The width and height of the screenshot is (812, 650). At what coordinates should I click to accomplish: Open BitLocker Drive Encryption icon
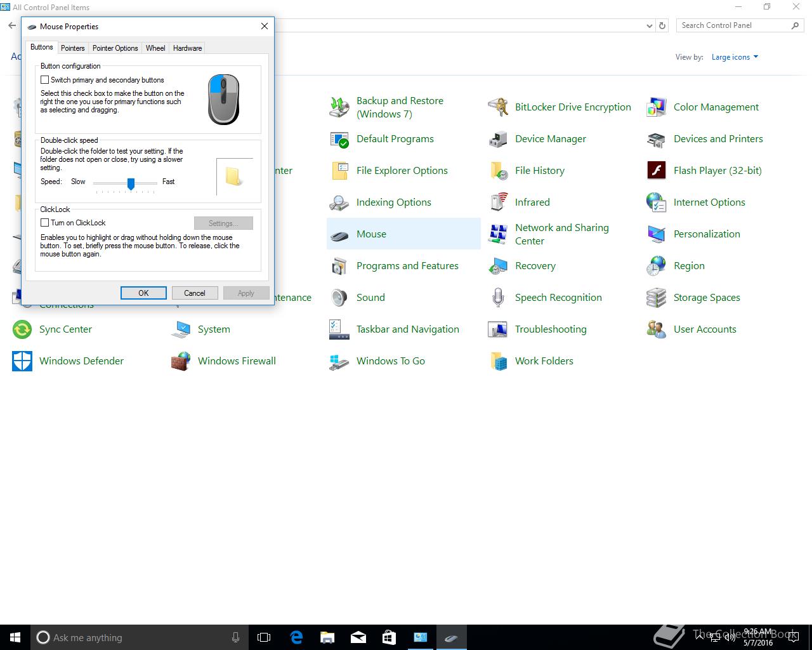point(498,107)
